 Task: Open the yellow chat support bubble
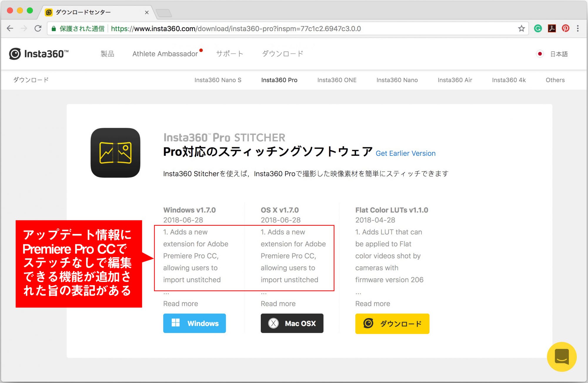pyautogui.click(x=562, y=357)
